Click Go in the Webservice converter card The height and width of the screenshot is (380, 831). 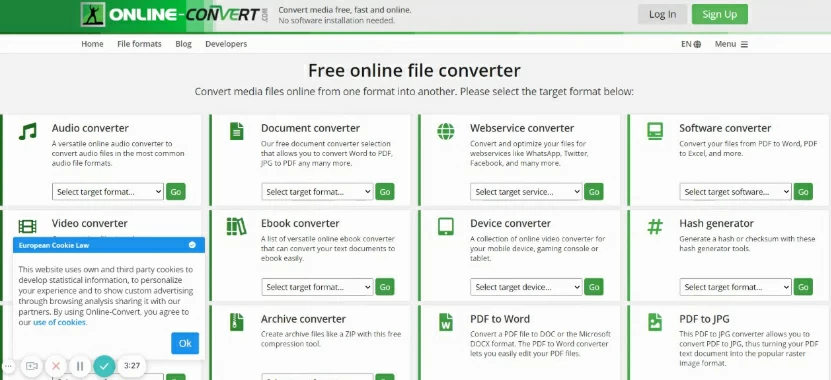(594, 192)
